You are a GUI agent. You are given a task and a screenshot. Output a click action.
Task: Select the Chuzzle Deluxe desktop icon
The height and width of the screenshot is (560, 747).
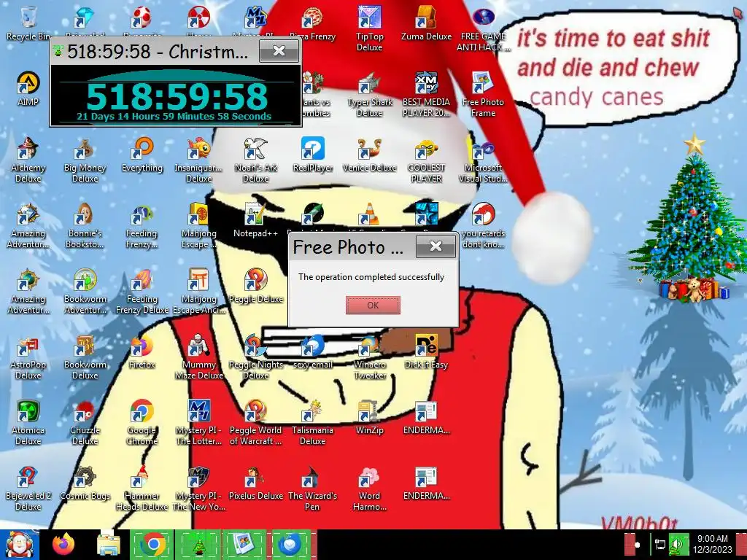(x=85, y=423)
